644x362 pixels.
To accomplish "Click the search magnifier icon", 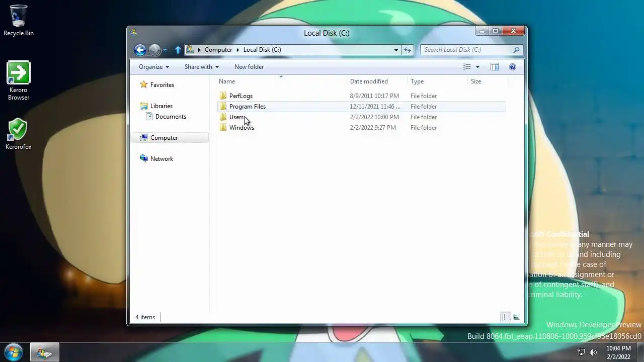I will (x=516, y=50).
